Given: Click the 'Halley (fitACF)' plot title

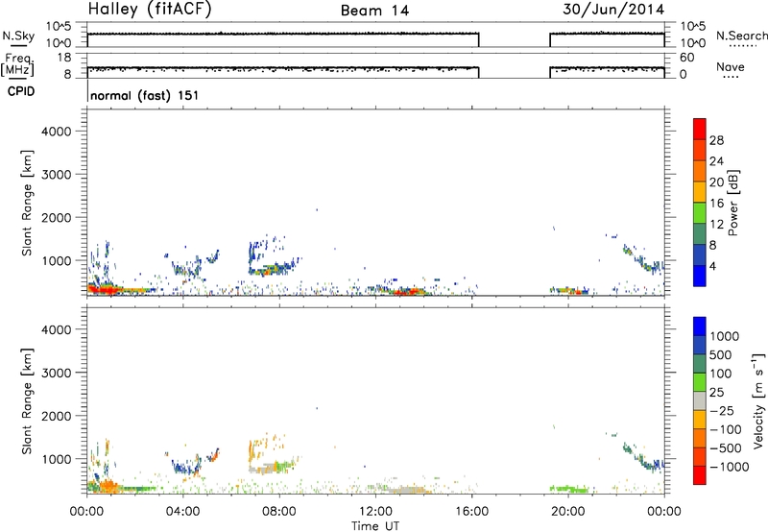Looking at the screenshot, I should 150,10.
